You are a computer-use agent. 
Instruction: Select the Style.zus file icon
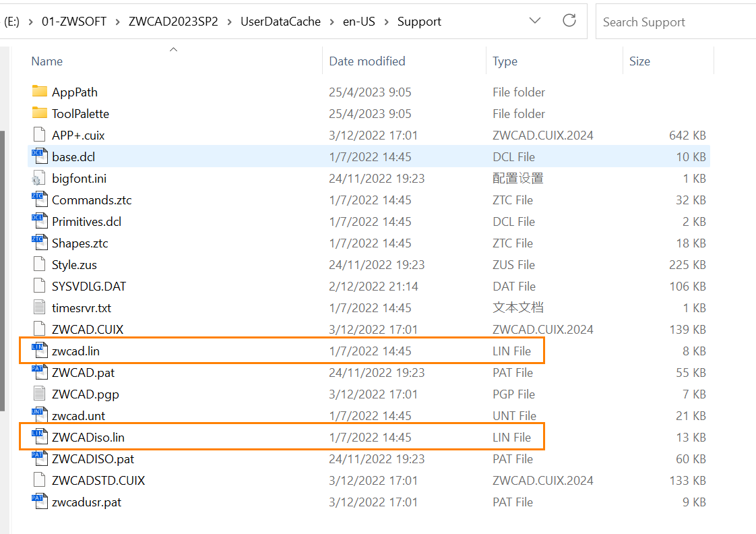[x=40, y=264]
